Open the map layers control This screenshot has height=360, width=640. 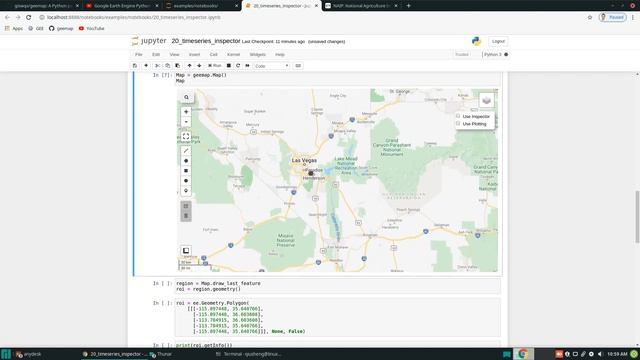point(486,100)
